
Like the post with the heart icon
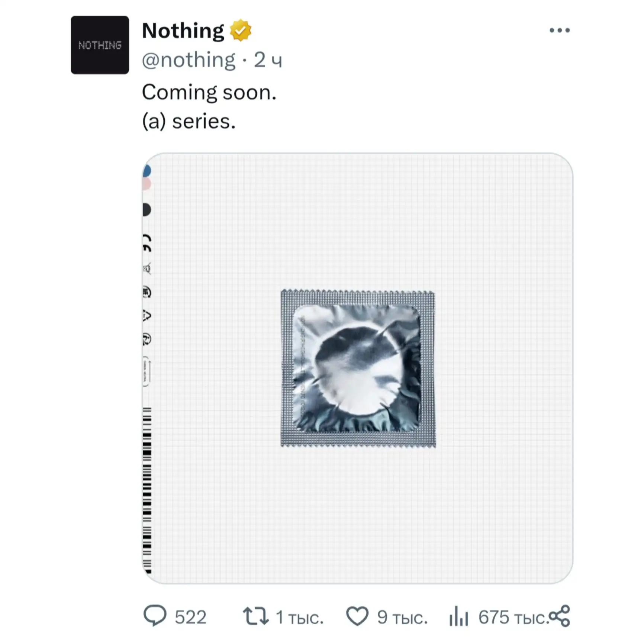click(x=357, y=616)
